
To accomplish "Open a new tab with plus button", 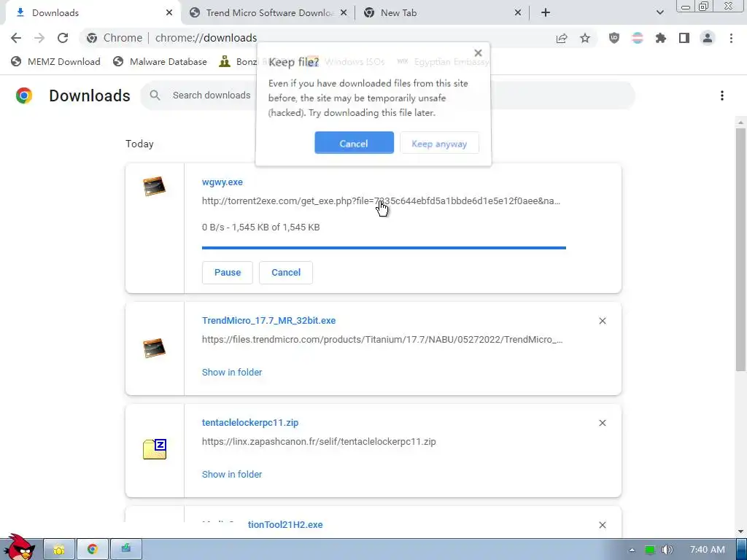I will click(x=546, y=13).
